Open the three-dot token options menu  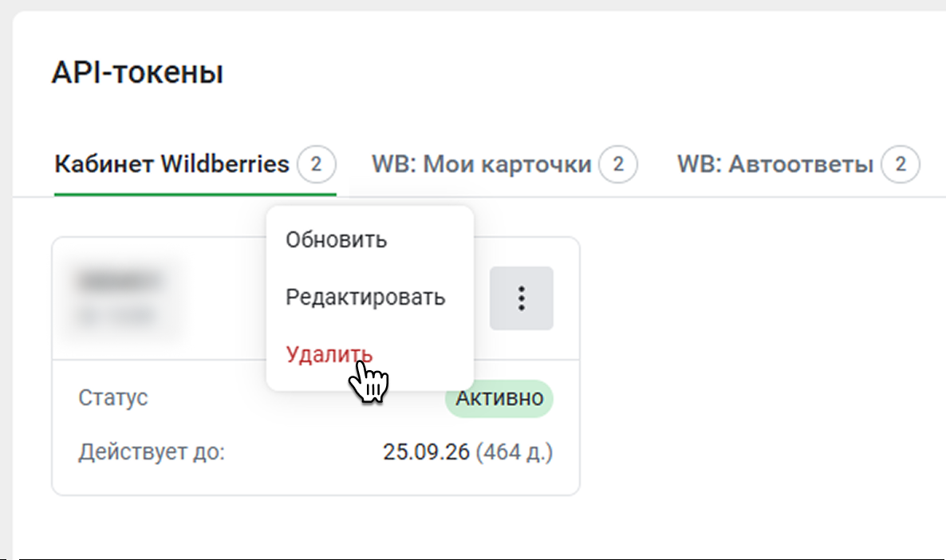point(521,298)
